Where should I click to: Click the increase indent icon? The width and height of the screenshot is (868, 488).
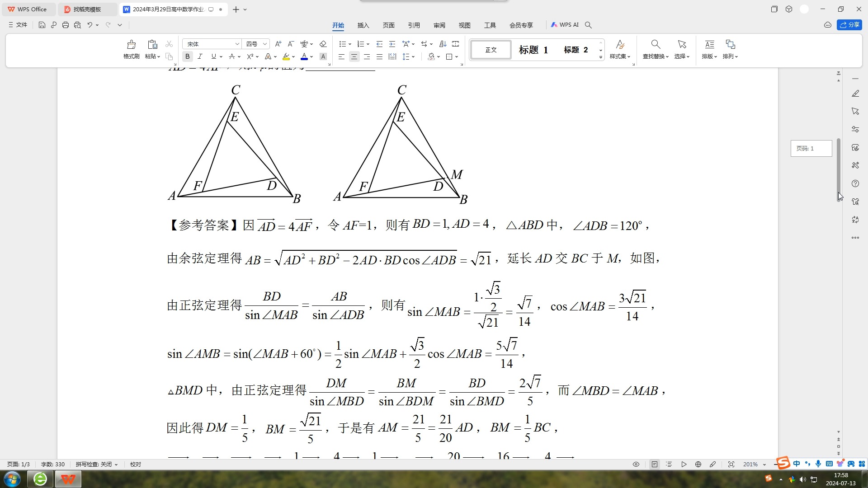[x=392, y=44]
